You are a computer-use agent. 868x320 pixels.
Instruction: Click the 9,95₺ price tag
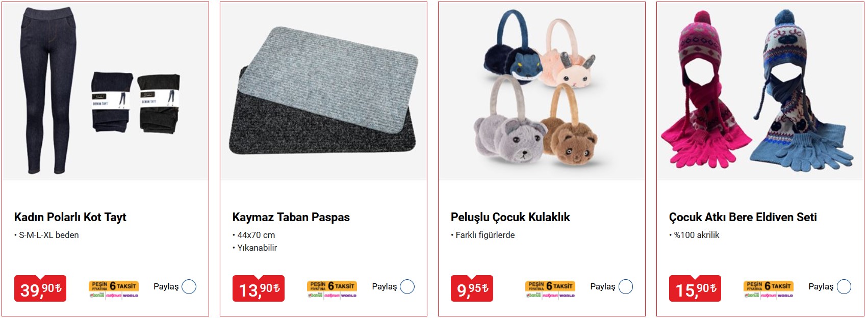(x=472, y=288)
